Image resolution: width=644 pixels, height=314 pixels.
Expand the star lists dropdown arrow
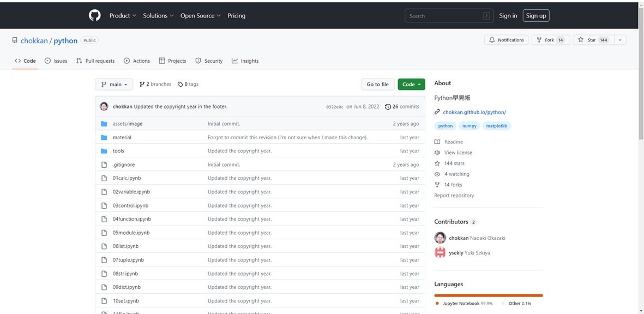click(x=620, y=40)
